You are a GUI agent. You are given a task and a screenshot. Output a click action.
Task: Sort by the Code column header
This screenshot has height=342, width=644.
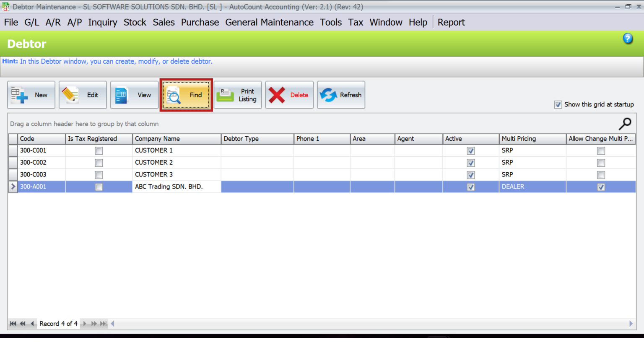click(41, 139)
